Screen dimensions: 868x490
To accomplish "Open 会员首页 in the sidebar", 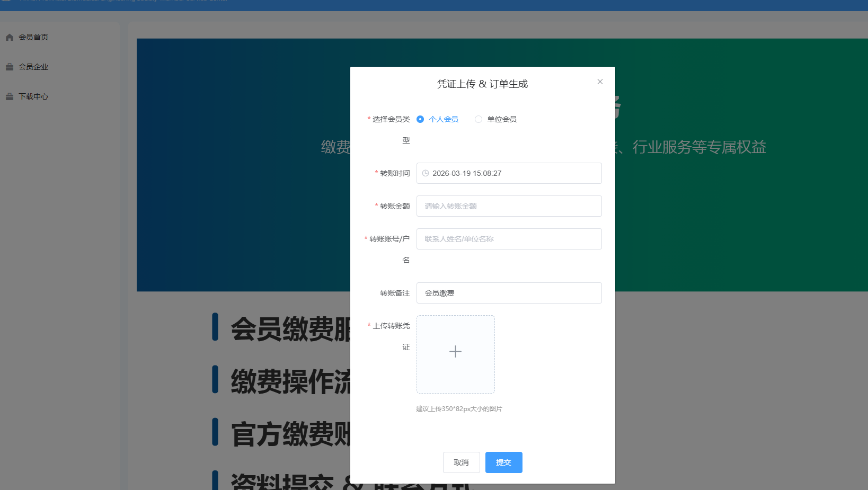I will click(33, 37).
